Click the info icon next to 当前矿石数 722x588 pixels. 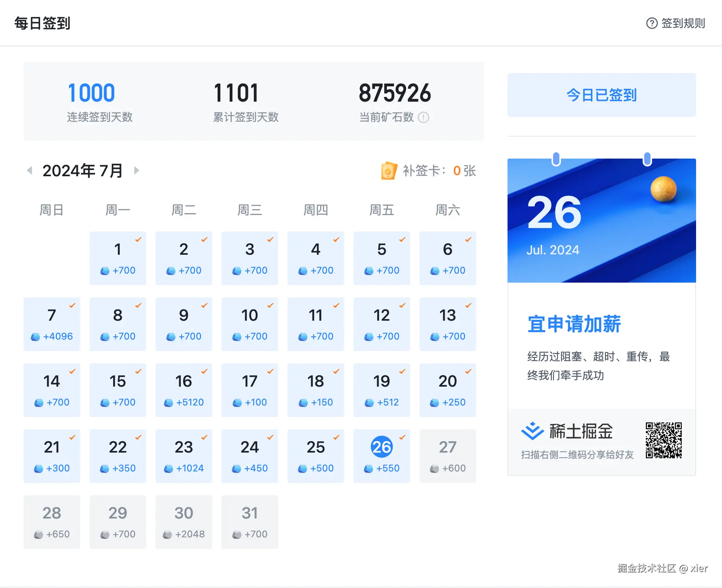tap(423, 117)
